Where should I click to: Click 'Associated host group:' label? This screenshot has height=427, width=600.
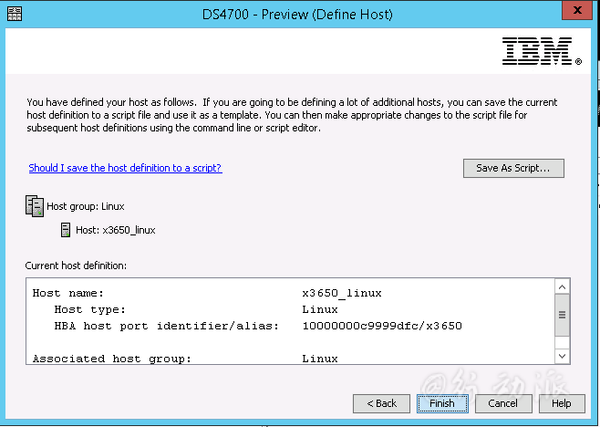point(112,359)
